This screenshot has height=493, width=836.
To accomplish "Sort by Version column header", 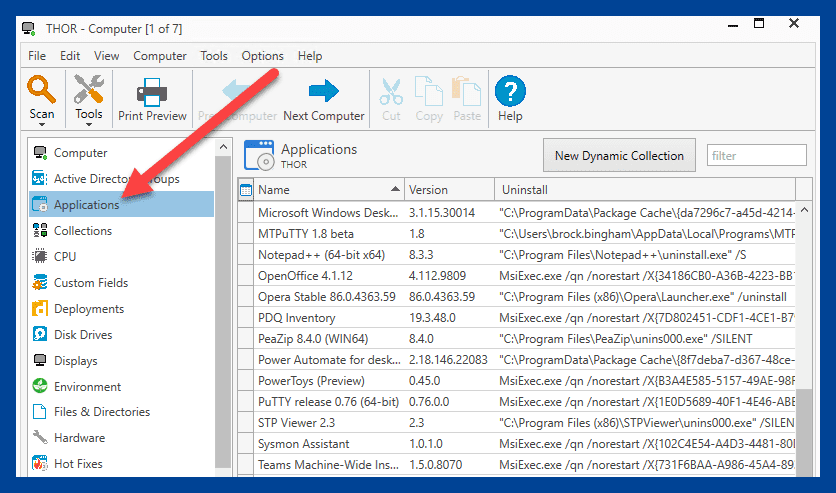I will coord(449,190).
